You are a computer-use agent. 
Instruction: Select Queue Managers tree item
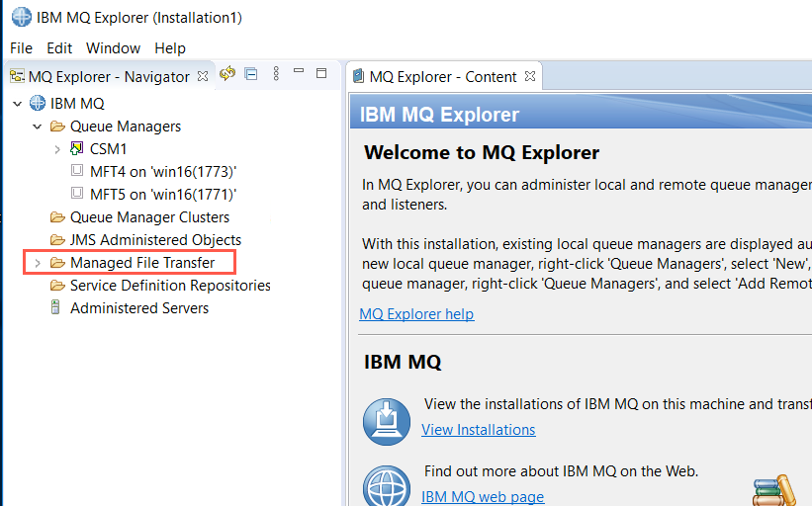click(x=126, y=126)
